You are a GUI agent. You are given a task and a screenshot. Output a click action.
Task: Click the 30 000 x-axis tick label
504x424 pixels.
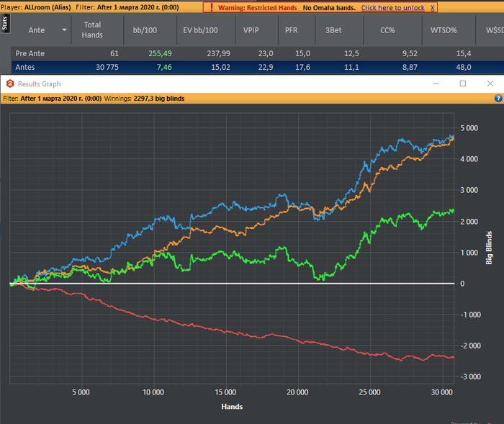pos(442,392)
